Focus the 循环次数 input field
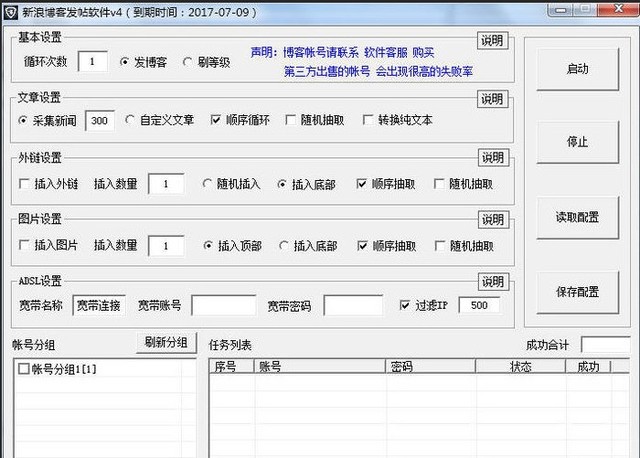 [93, 62]
